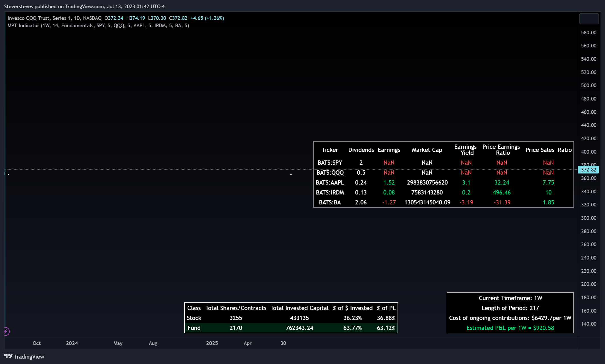This screenshot has width=605, height=364.
Task: Click the purple lightning bolt icon
Action: (6, 331)
